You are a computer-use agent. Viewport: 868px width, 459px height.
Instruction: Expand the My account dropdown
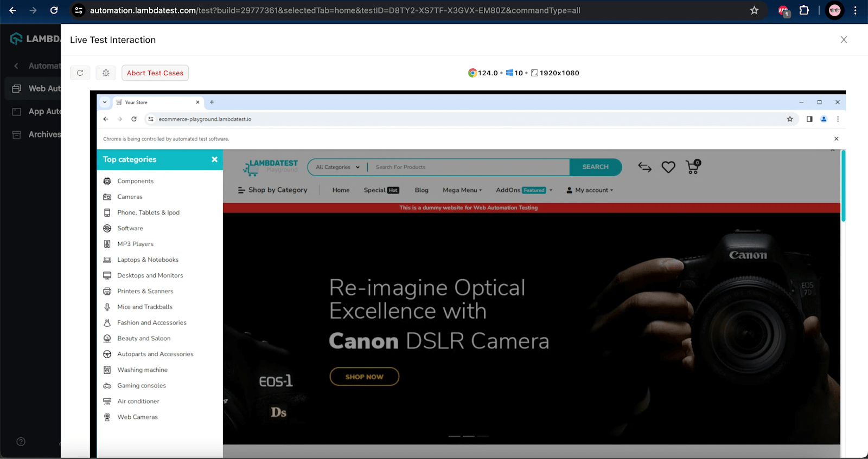click(590, 190)
